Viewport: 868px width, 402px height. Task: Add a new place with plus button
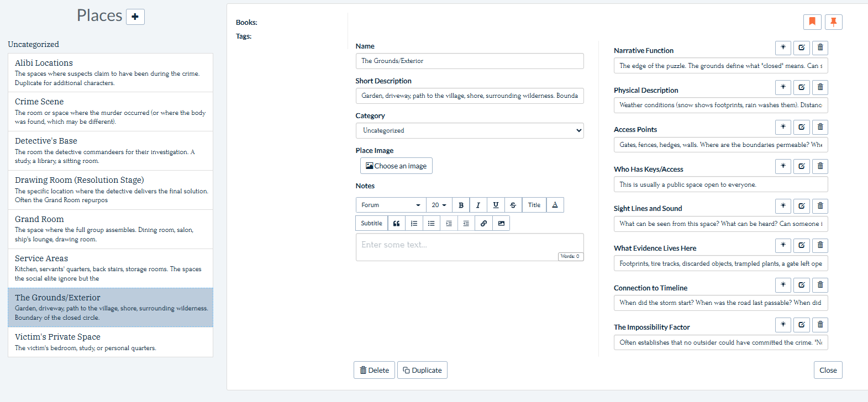coord(135,17)
